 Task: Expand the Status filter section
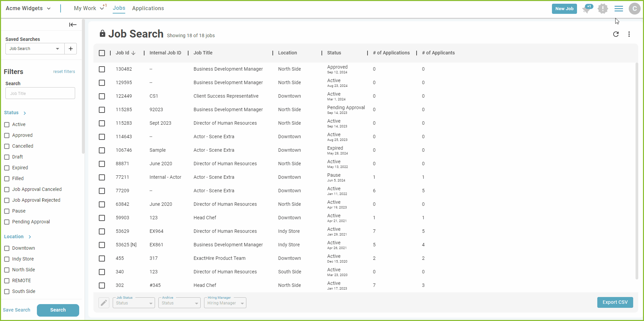(25, 113)
